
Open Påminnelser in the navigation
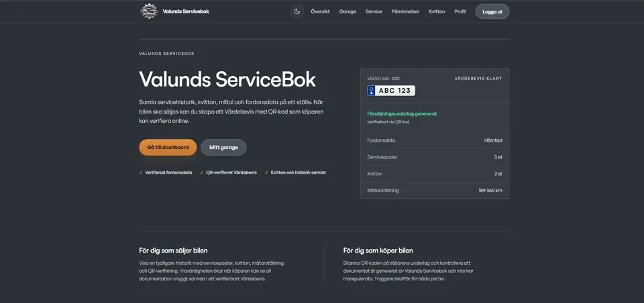(405, 11)
